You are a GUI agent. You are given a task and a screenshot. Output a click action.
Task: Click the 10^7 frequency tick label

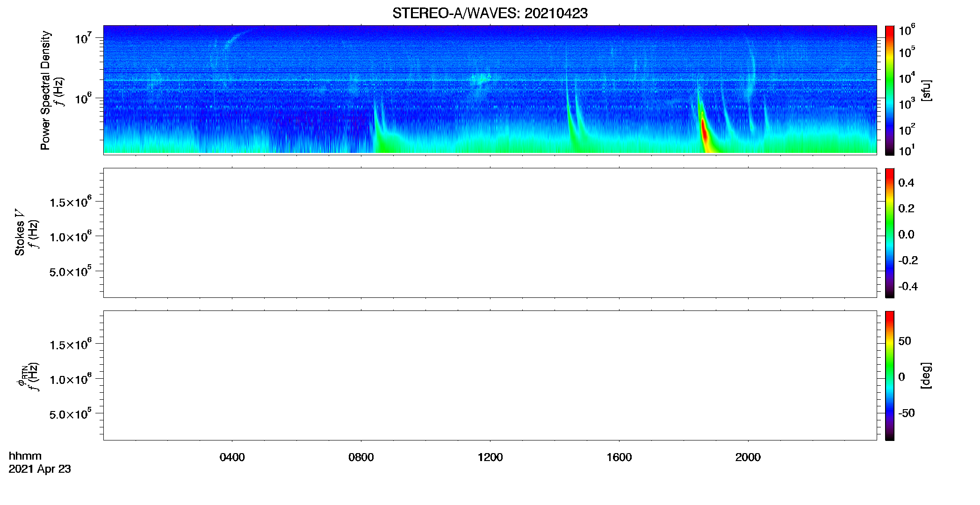[x=84, y=38]
